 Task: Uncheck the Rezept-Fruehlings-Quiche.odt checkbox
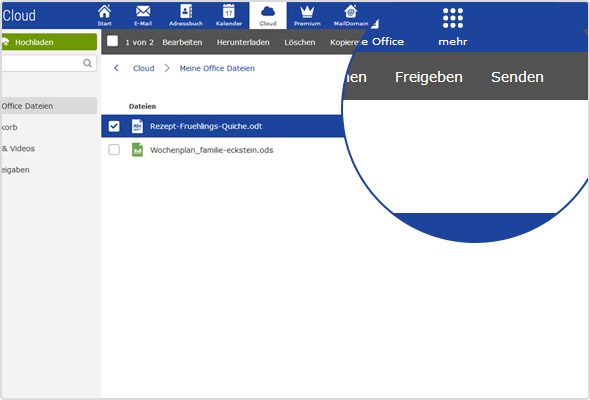pos(114,126)
